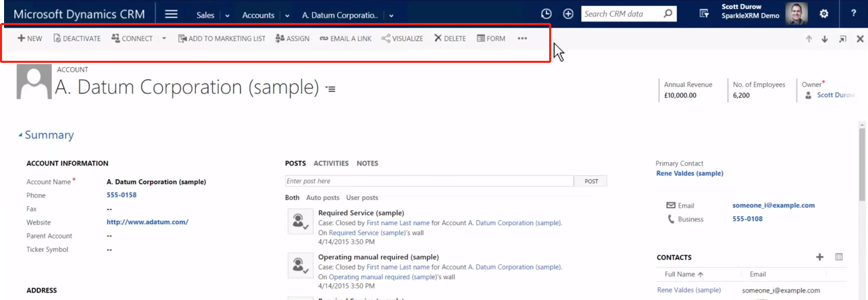Click the NEW command button
The height and width of the screenshot is (300, 868).
tap(30, 39)
